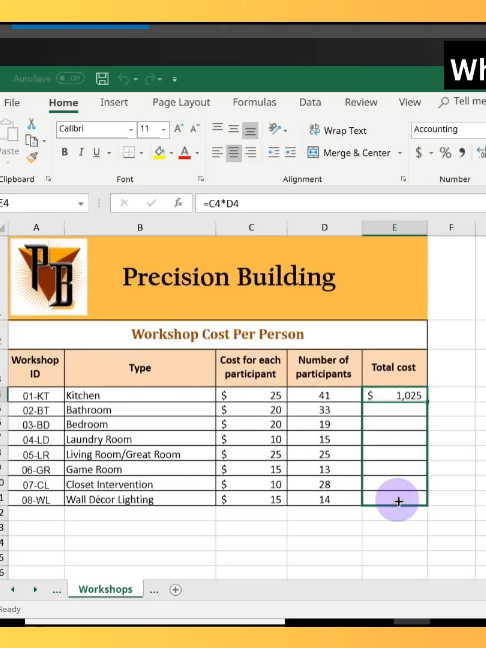Screen dimensions: 486x648
Task: Open the Alignment group dialog launcher
Action: point(403,179)
